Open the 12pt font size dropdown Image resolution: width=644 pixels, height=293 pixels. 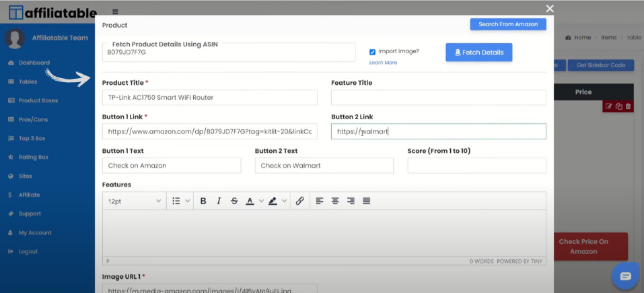[x=135, y=201]
